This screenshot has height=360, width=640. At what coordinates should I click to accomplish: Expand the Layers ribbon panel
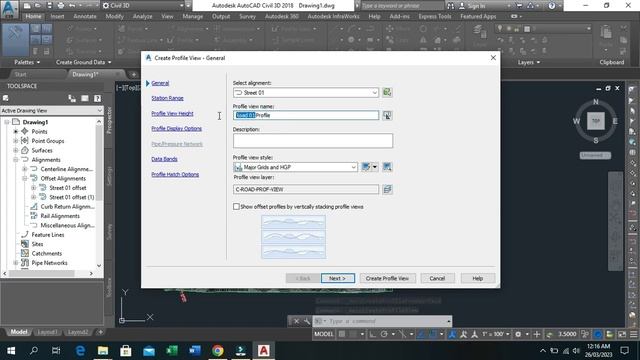point(529,62)
